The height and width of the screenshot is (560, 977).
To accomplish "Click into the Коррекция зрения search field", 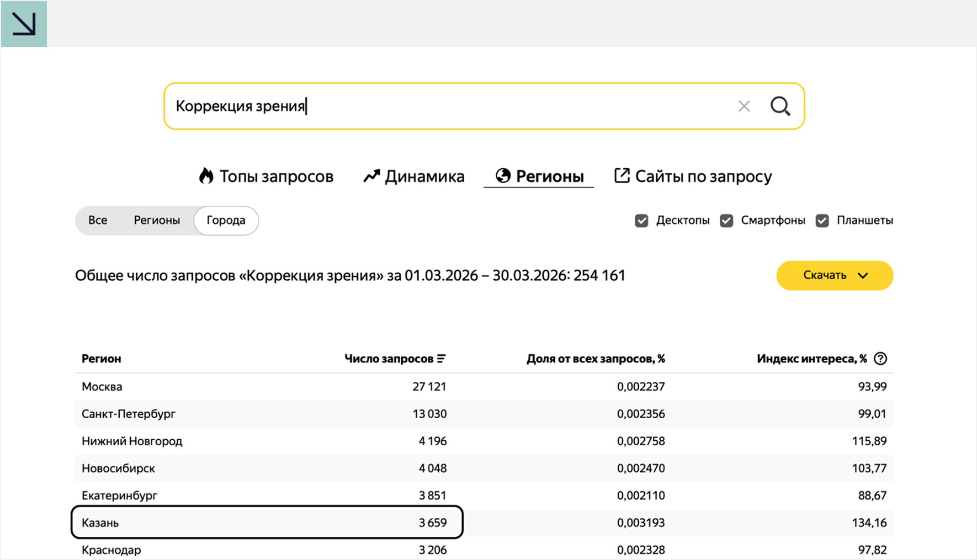I will click(442, 106).
